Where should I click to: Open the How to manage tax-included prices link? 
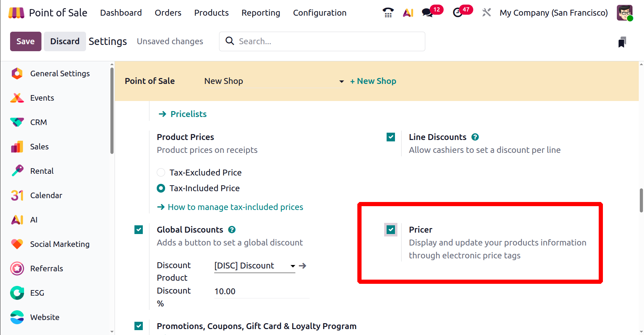click(x=235, y=207)
